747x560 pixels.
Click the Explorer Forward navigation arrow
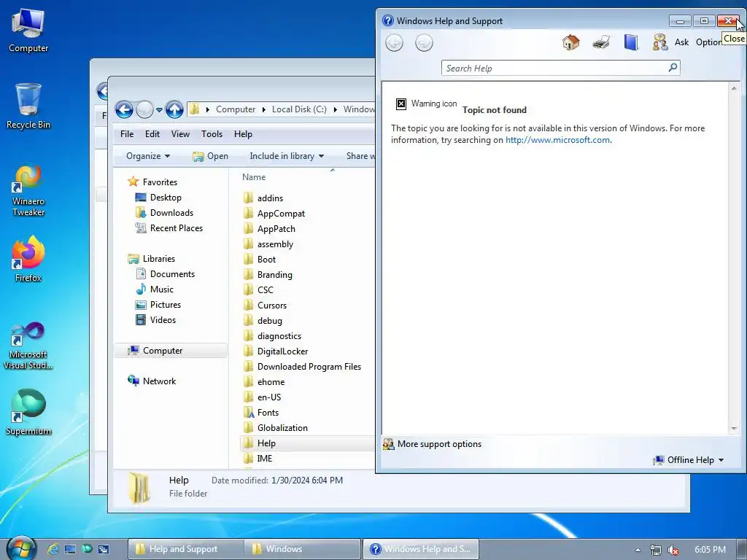tap(145, 109)
